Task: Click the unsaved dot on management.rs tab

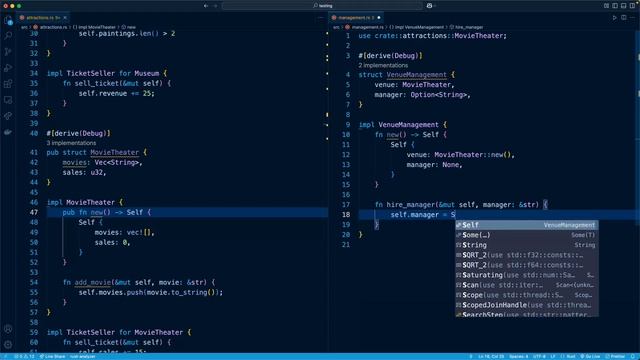Action: tap(379, 18)
